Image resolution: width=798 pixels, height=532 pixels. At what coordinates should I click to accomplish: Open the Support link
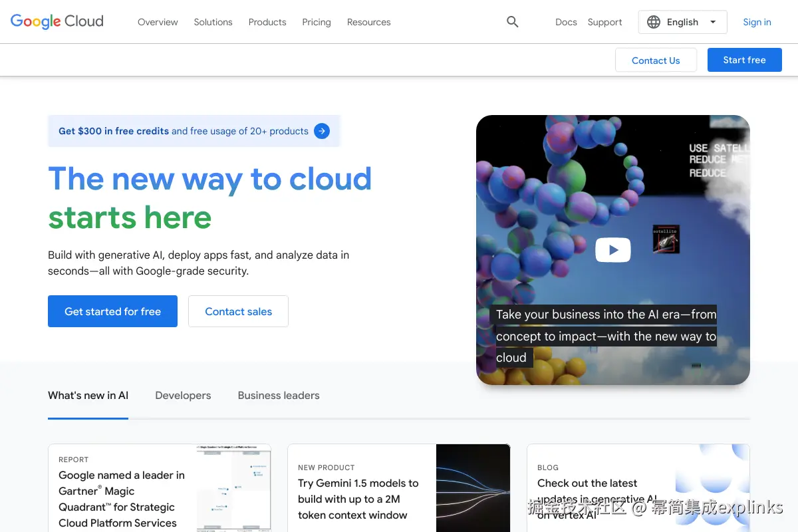604,22
